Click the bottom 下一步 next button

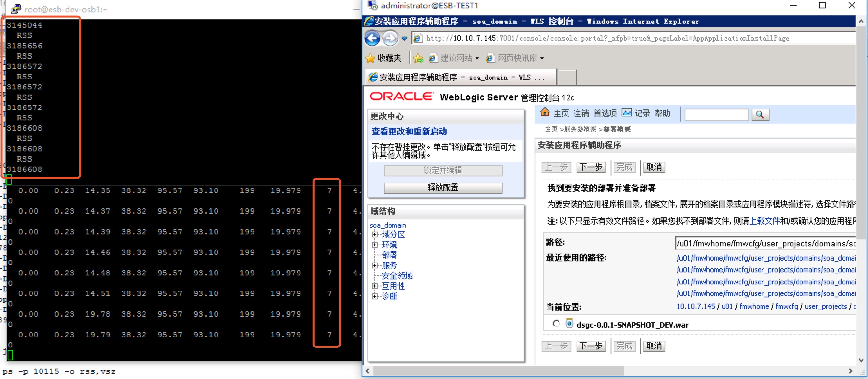point(591,346)
